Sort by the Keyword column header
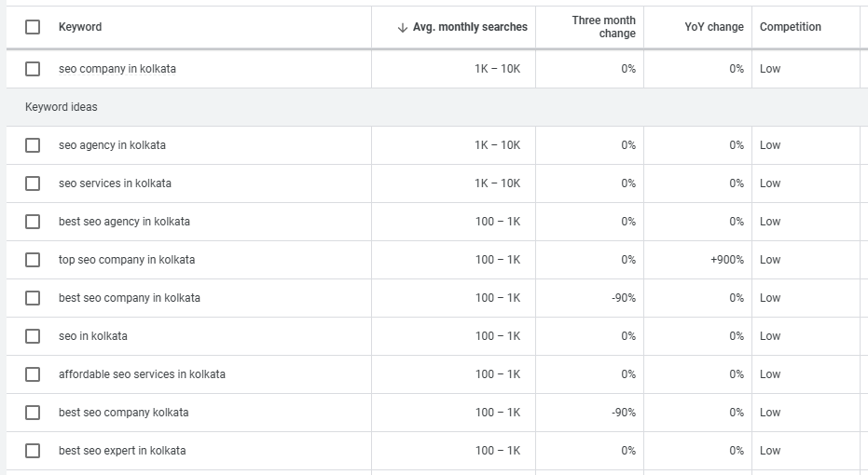The height and width of the screenshot is (475, 868). tap(80, 27)
